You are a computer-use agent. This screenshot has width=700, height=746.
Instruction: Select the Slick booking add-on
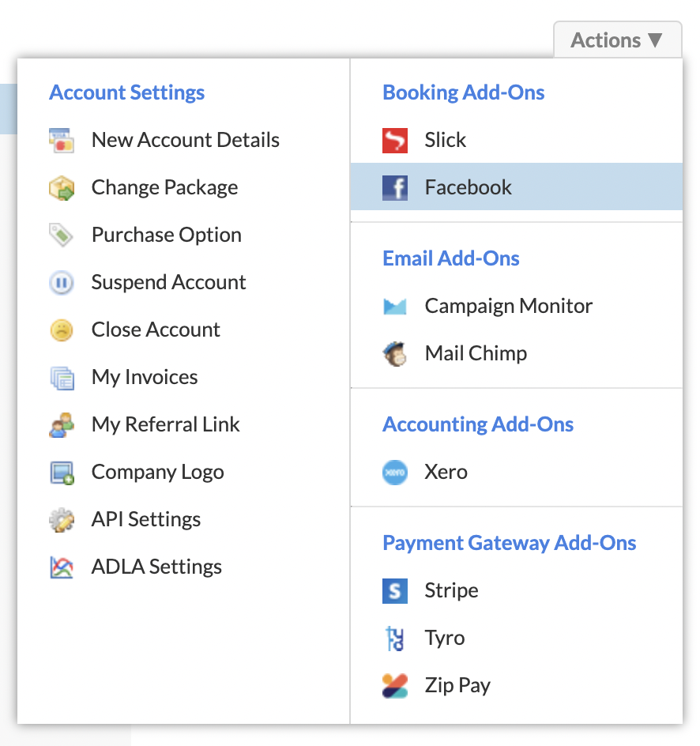point(517,141)
